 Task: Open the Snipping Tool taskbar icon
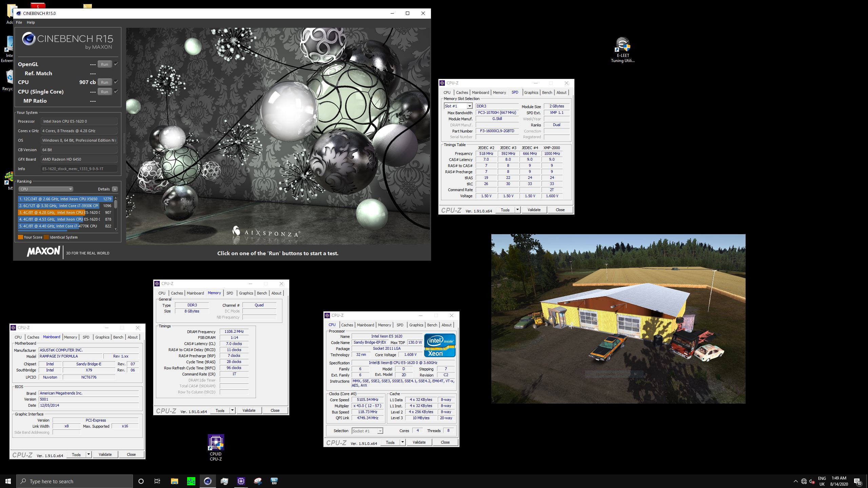(x=258, y=481)
